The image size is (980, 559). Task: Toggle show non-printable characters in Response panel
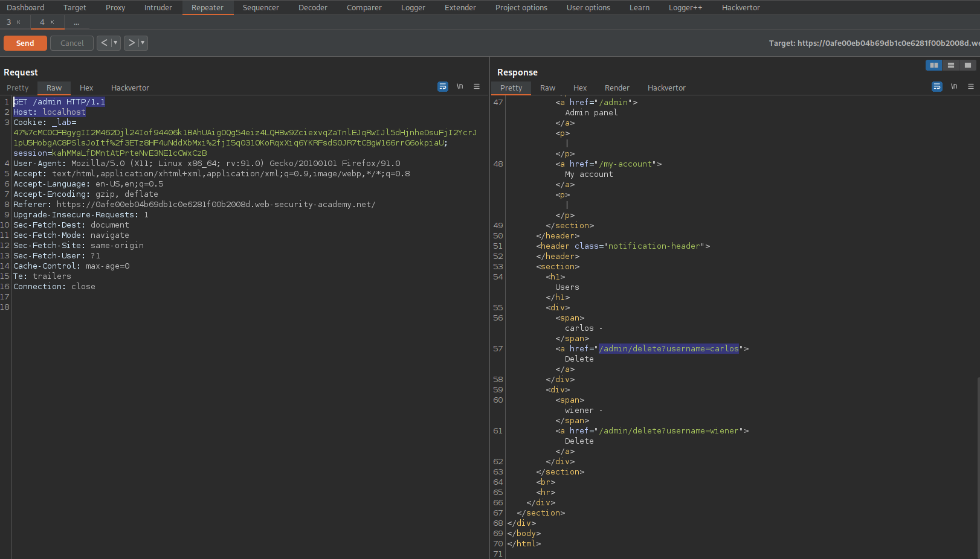click(954, 87)
